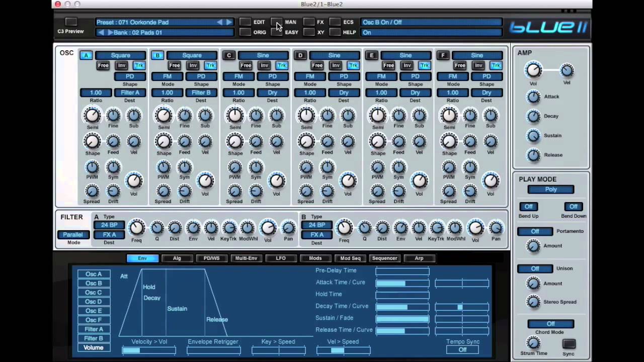The height and width of the screenshot is (362, 644).
Task: Click the Strum Time knob
Action: click(x=533, y=343)
